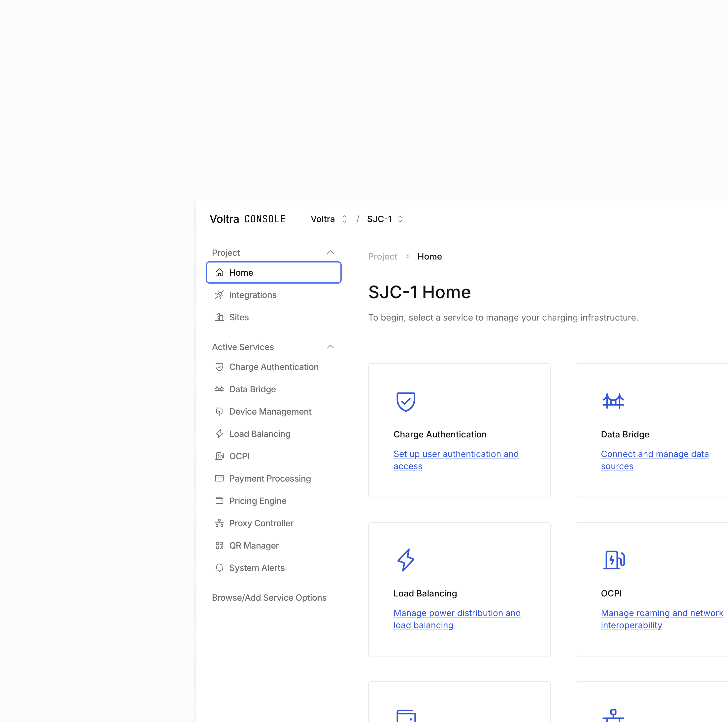Click the Payment Processing card icon in sidebar

[x=219, y=479]
